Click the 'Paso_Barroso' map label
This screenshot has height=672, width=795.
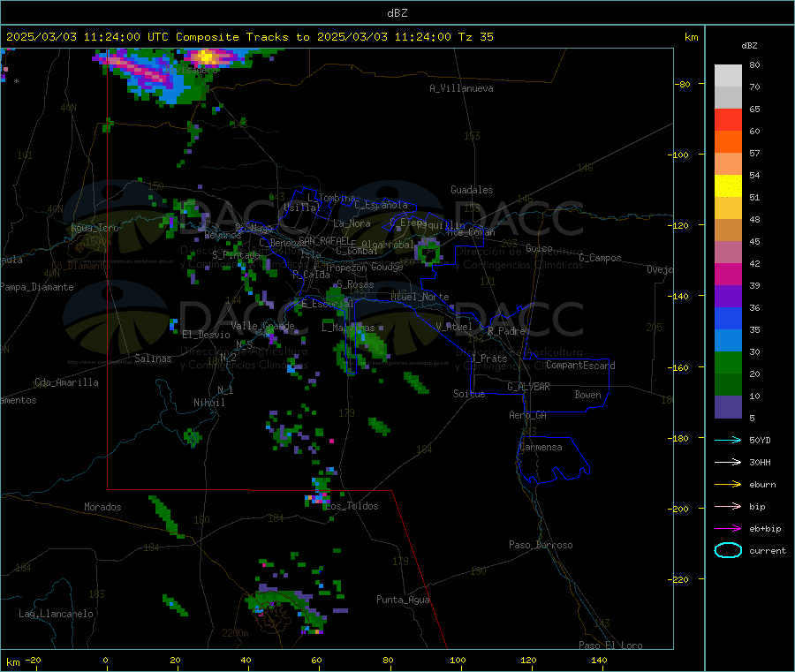pyautogui.click(x=541, y=545)
